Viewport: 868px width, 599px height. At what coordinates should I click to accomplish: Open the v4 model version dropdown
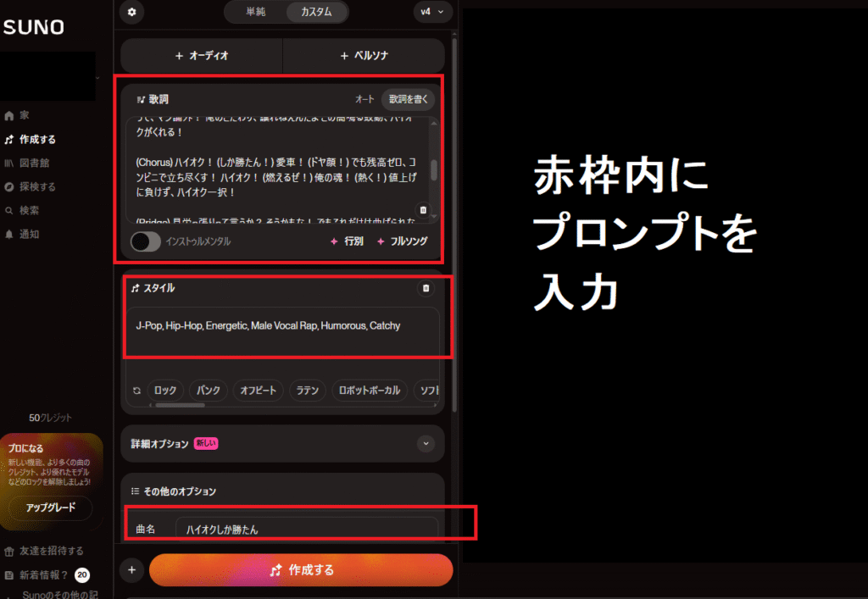click(x=432, y=12)
